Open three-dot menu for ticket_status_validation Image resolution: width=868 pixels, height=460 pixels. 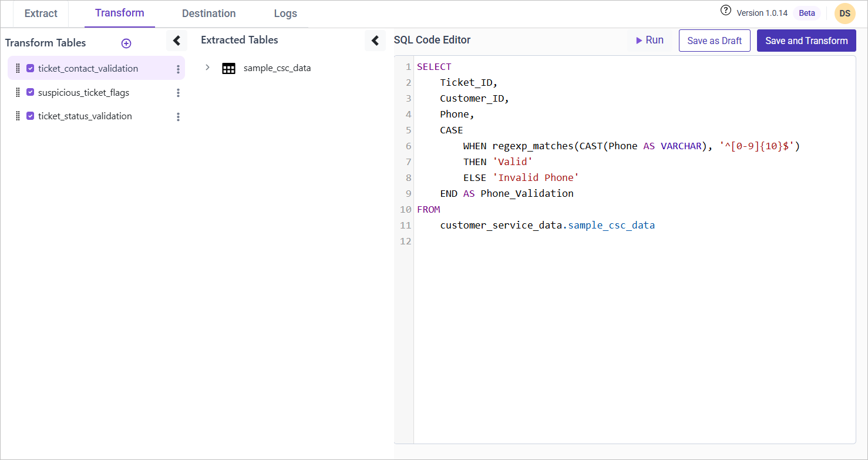[178, 117]
